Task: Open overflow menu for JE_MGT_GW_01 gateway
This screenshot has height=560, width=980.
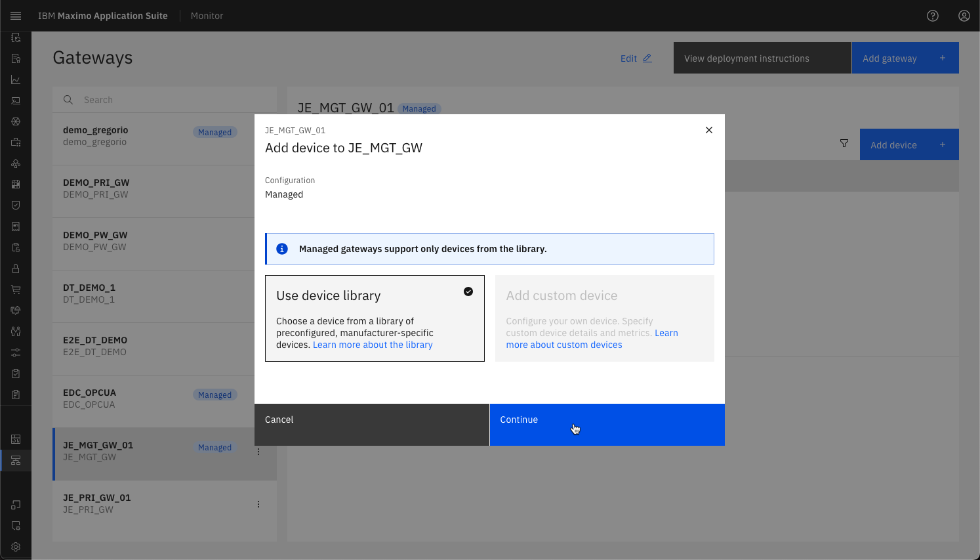Action: [258, 452]
